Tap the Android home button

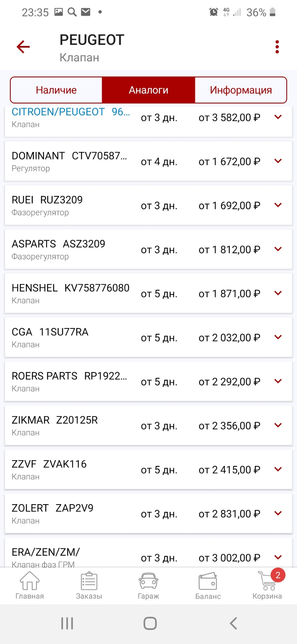[x=150, y=624]
